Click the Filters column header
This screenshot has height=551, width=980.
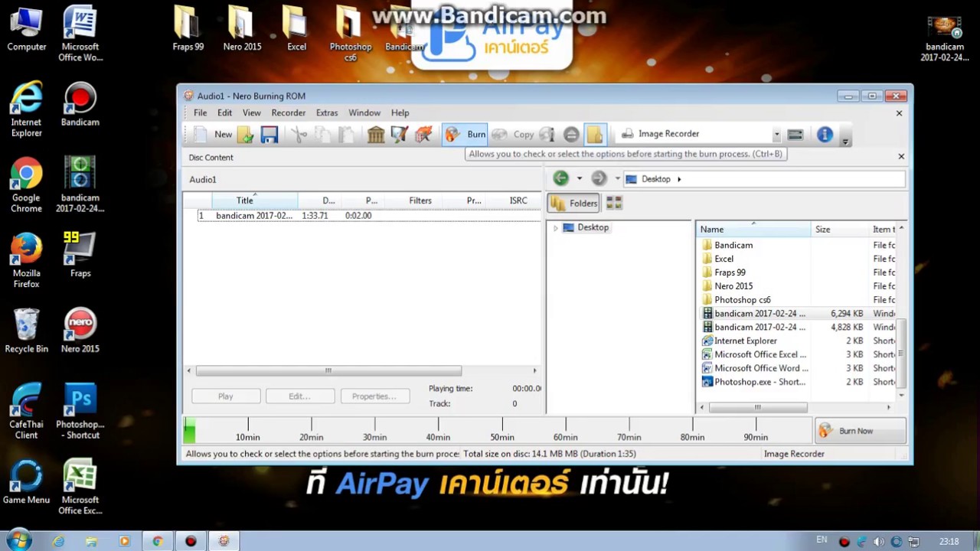[420, 201]
